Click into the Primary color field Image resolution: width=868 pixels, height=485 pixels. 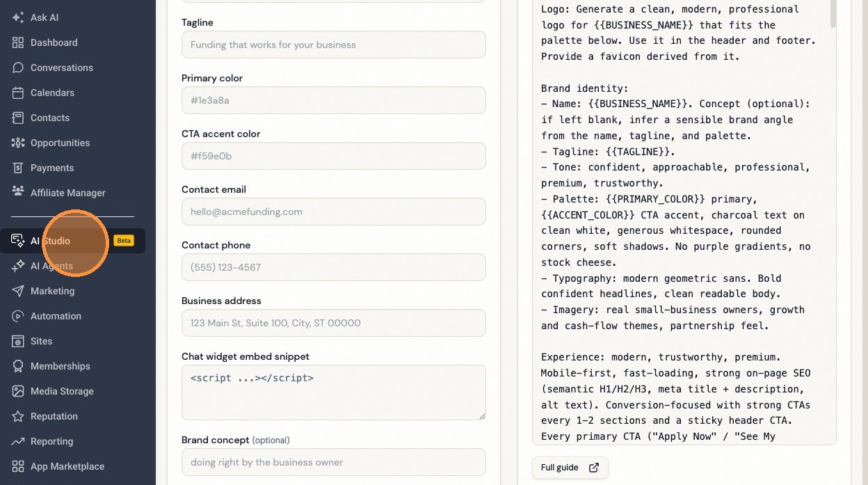[x=334, y=100]
